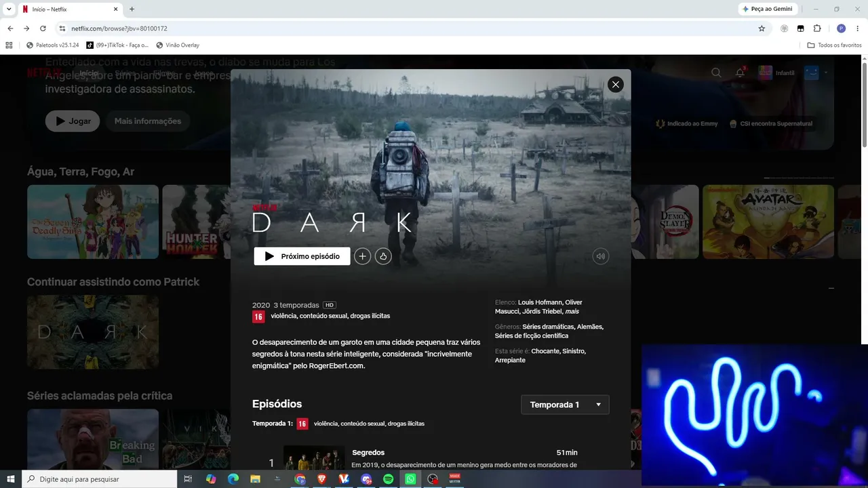This screenshot has height=488, width=868.
Task: Reload the Netflix page
Action: coord(43,28)
